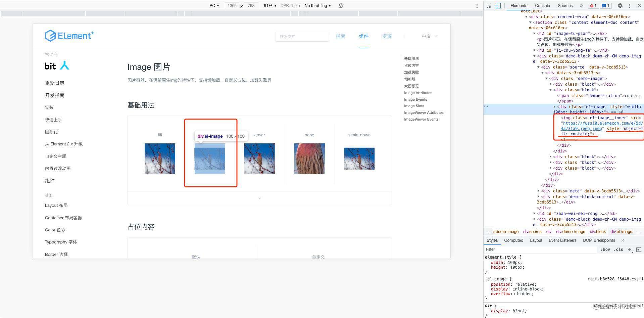The height and width of the screenshot is (318, 644).
Task: Open device toolbar more options menu
Action: pos(477,6)
